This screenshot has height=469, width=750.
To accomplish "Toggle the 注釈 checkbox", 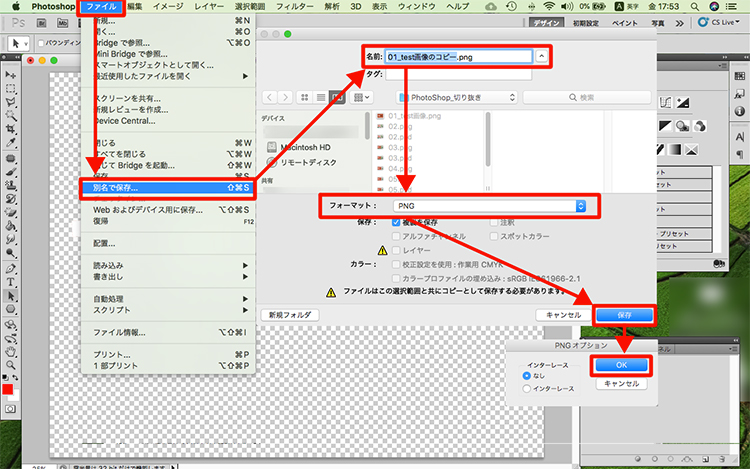I will pos(494,222).
